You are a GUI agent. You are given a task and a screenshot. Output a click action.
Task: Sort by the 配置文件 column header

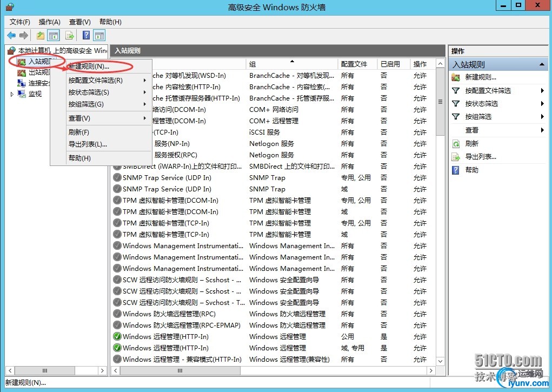tap(357, 64)
